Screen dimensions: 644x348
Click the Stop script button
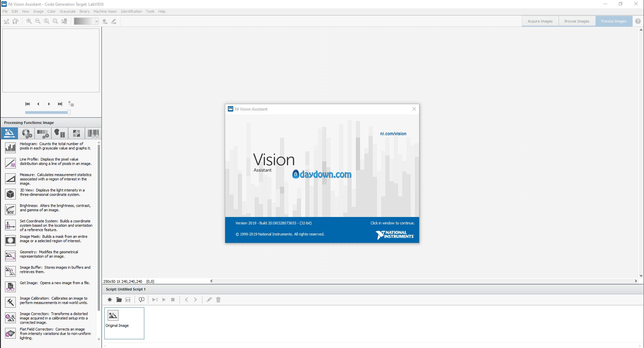pos(173,300)
